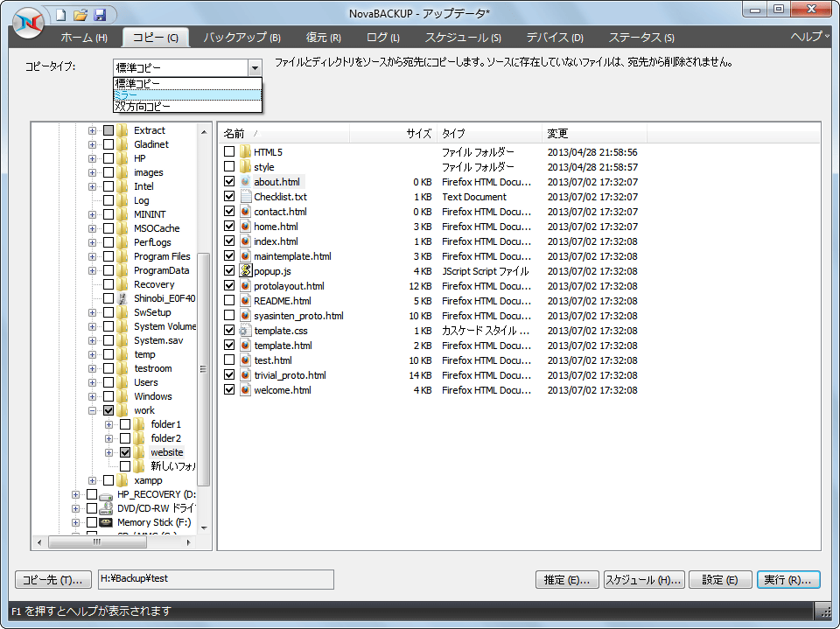Click the Checklist.txt text document icon
The height and width of the screenshot is (629, 840).
point(245,197)
